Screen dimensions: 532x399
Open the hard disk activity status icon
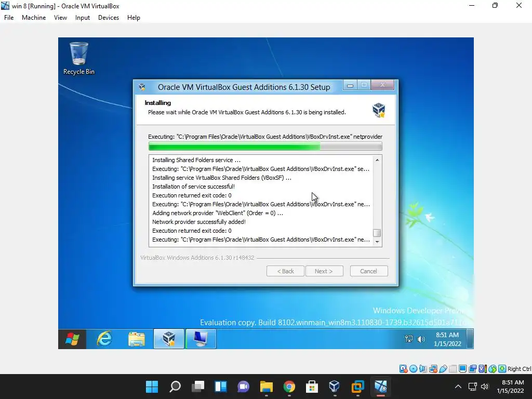403,369
